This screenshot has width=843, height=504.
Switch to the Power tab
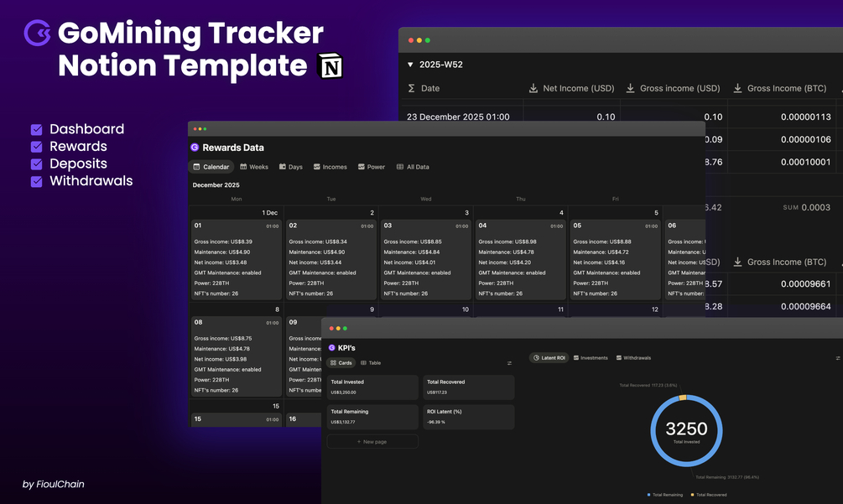point(372,167)
